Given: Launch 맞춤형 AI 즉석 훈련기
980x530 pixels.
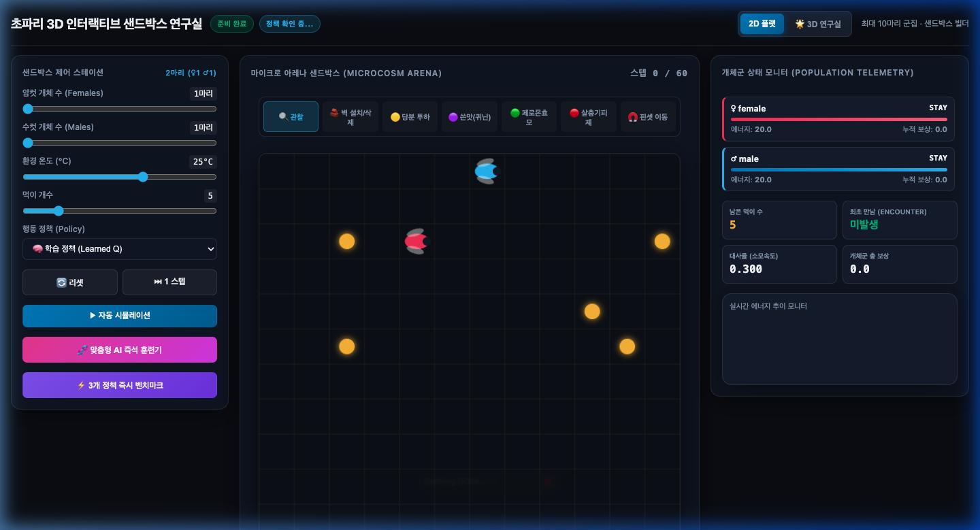Looking at the screenshot, I should click(x=120, y=350).
